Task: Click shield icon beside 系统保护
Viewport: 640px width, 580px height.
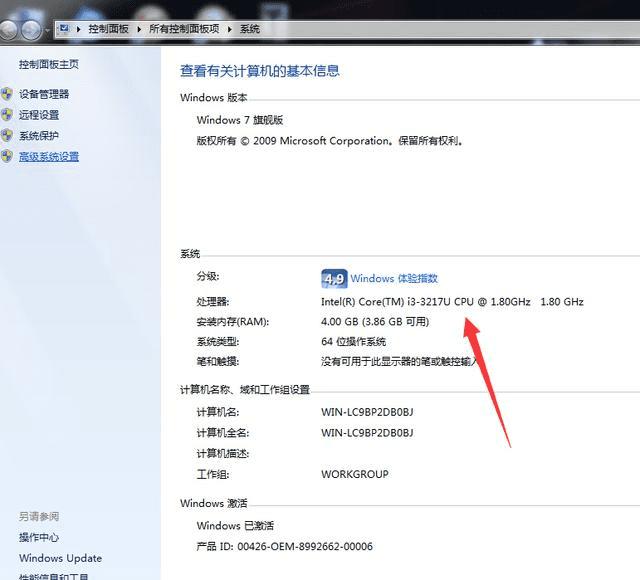Action: 7,135
